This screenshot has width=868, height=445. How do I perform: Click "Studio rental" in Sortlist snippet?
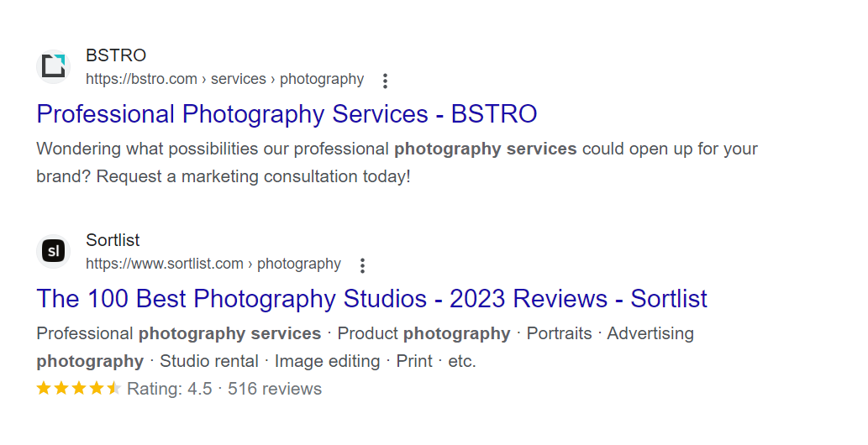click(209, 361)
